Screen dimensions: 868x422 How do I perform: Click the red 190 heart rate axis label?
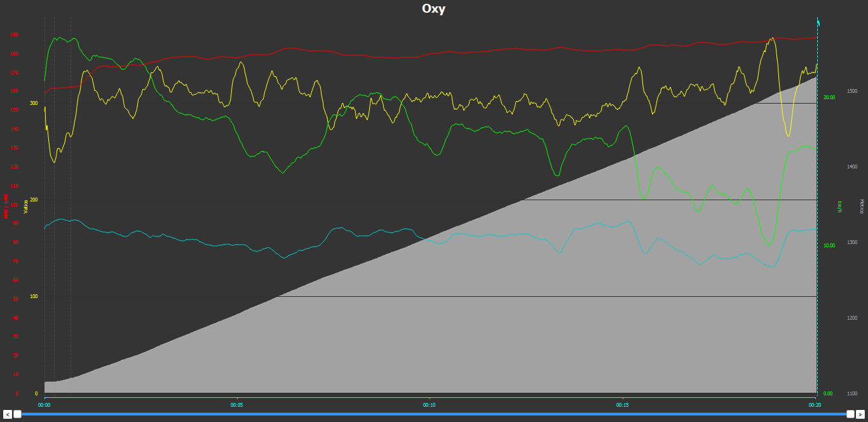14,35
